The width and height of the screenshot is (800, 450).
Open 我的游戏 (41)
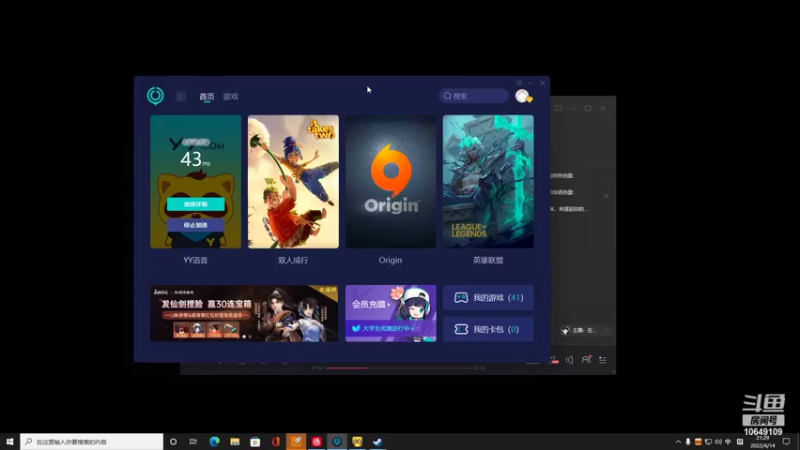(x=488, y=297)
